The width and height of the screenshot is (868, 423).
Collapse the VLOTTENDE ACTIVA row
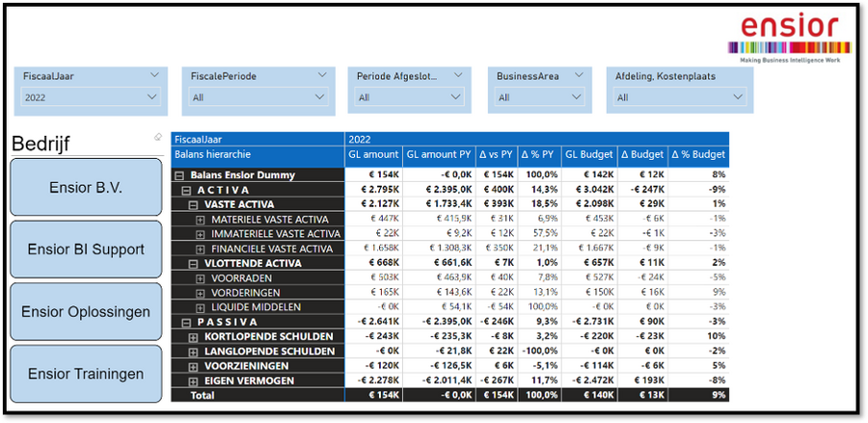tap(193, 264)
